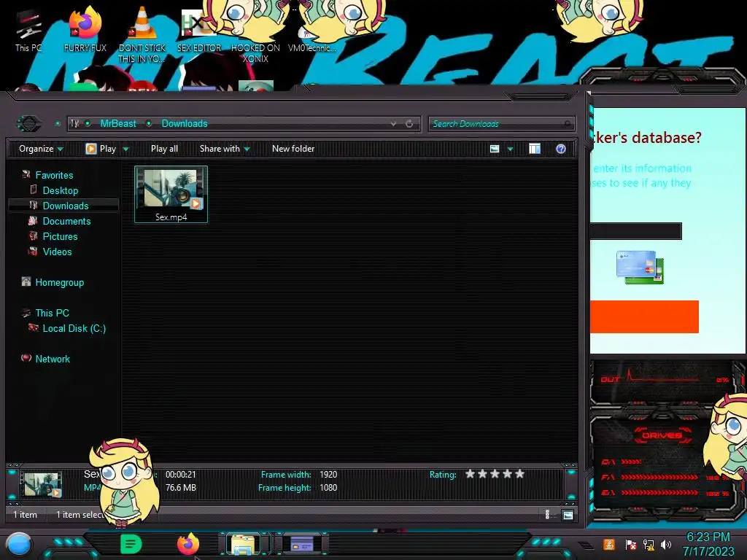Set rating to three stars
The width and height of the screenshot is (747, 560).
click(x=495, y=474)
